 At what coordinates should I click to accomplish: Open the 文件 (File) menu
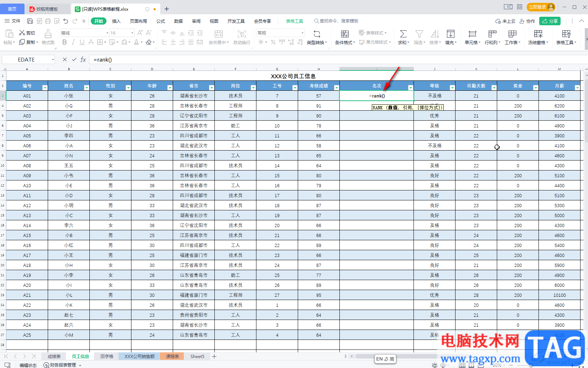13,21
